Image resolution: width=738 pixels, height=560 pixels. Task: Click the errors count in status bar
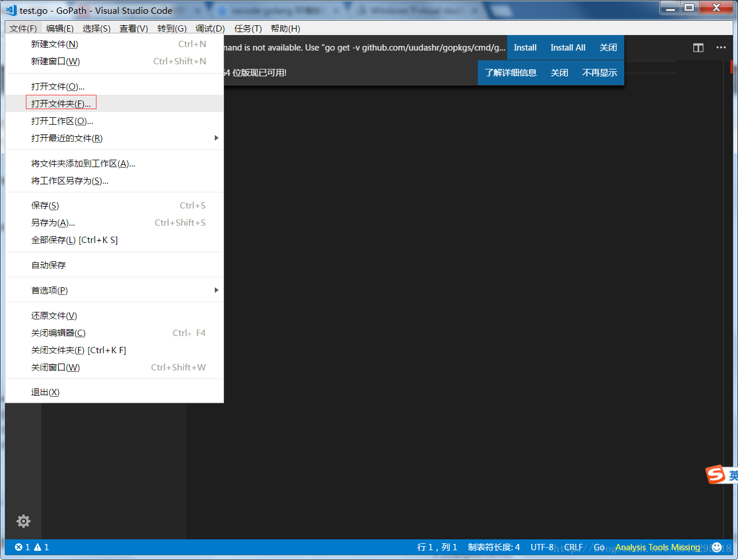coord(22,547)
